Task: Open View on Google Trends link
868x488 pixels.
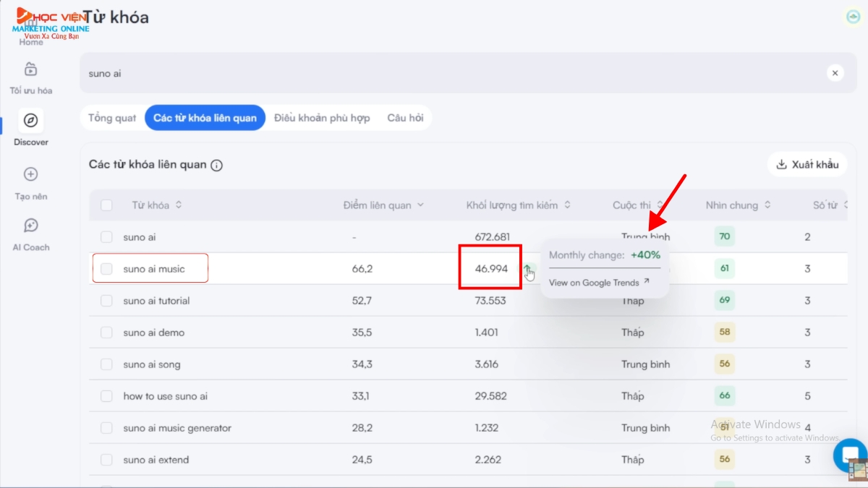Action: (599, 283)
